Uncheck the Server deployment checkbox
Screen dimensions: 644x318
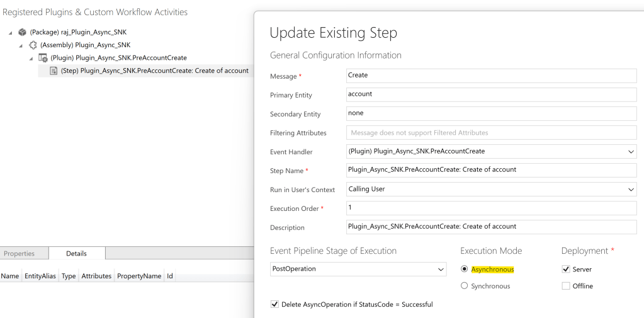point(565,269)
